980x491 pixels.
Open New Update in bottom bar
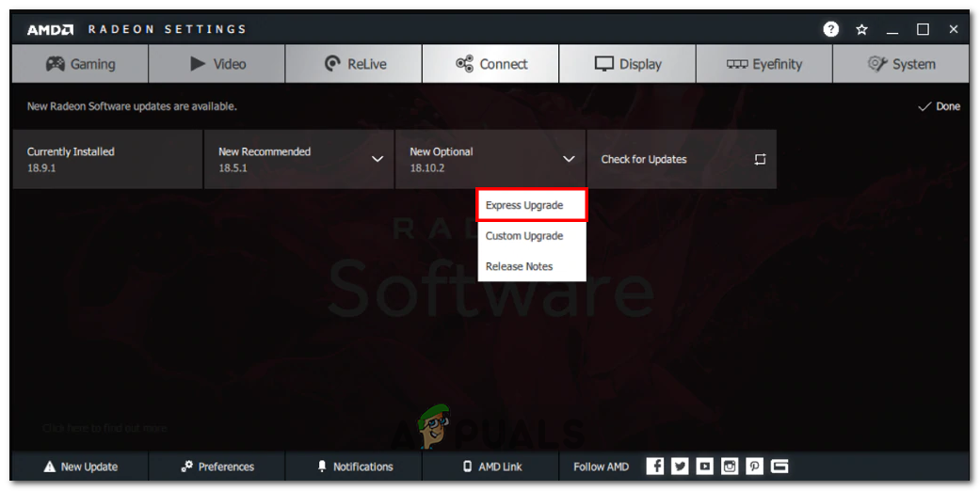[80, 467]
